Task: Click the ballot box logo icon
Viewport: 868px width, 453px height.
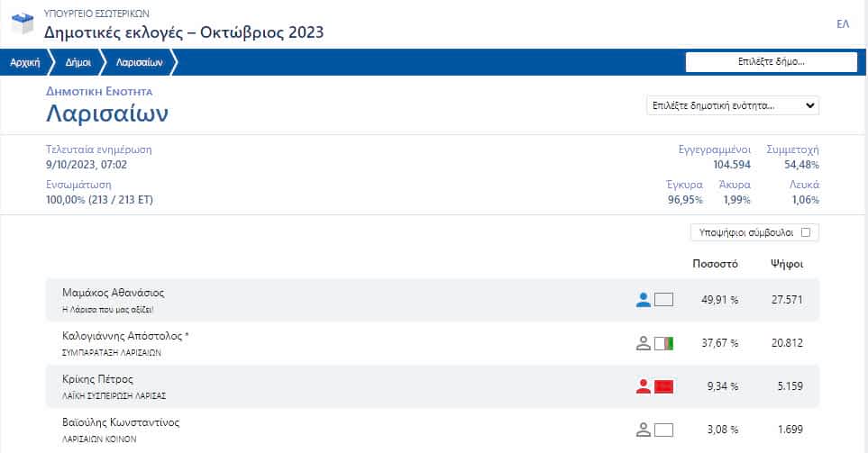Action: (x=22, y=24)
